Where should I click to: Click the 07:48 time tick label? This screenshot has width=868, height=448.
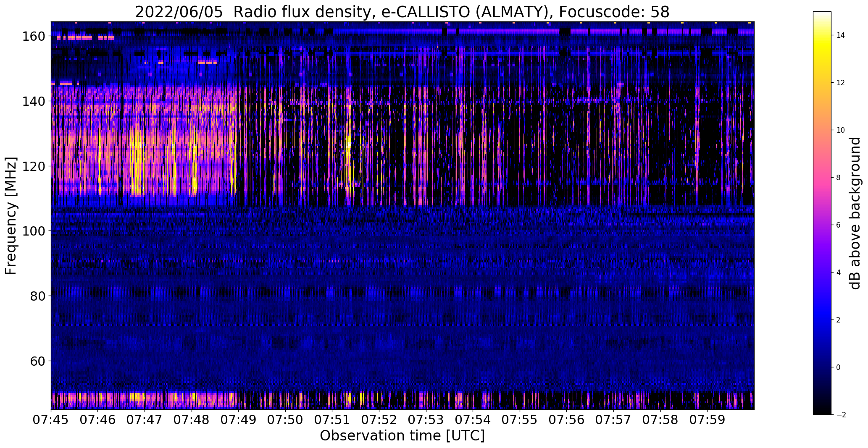pos(192,419)
